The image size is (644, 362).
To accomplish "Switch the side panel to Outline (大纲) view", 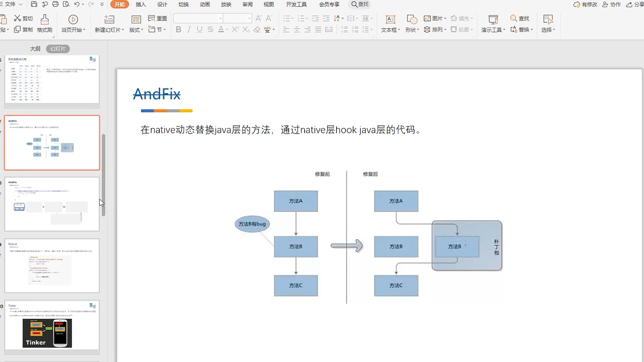I will point(35,49).
